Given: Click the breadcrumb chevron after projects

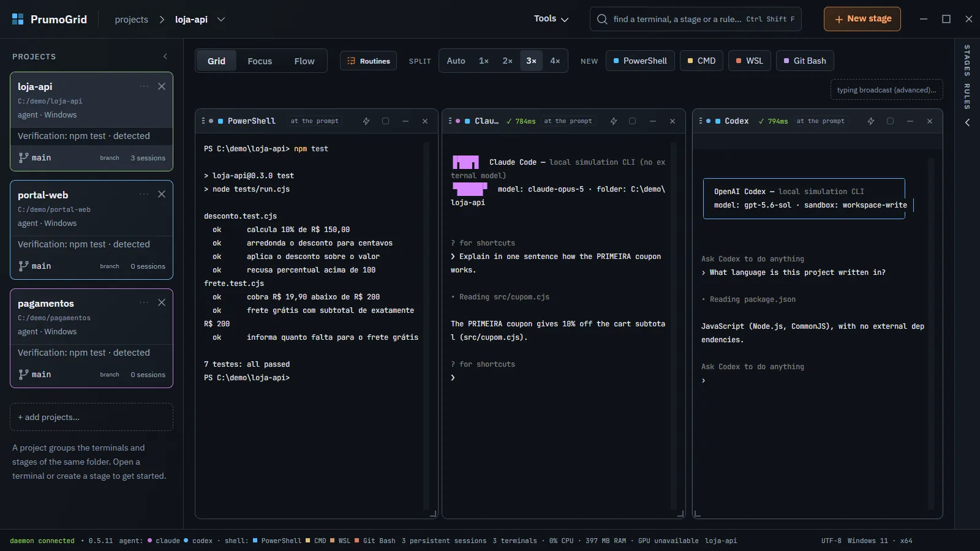Looking at the screenshot, I should pos(162,20).
